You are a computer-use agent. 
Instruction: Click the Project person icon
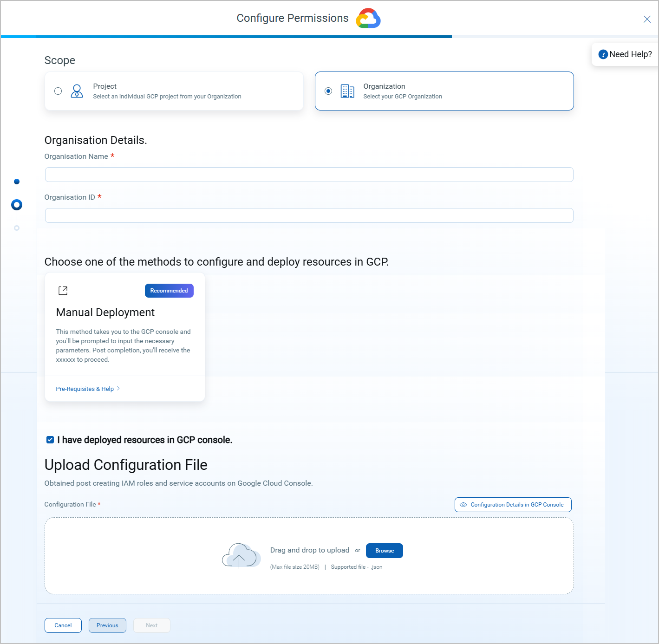point(77,91)
